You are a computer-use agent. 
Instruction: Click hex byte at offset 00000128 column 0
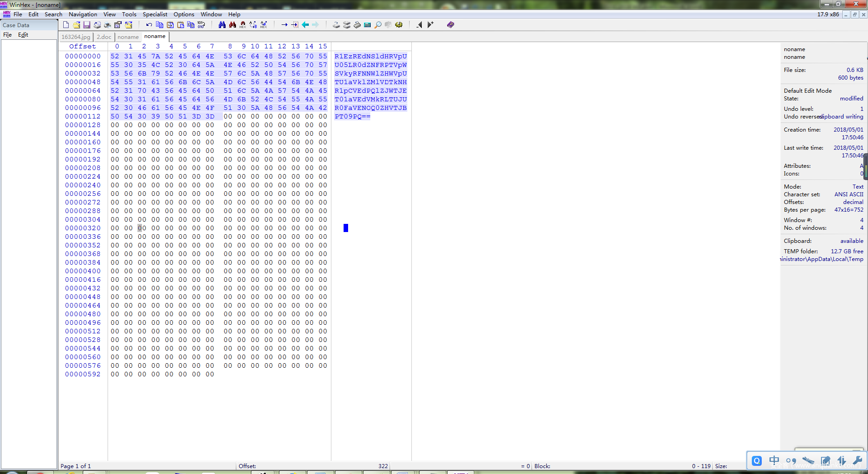pos(115,125)
